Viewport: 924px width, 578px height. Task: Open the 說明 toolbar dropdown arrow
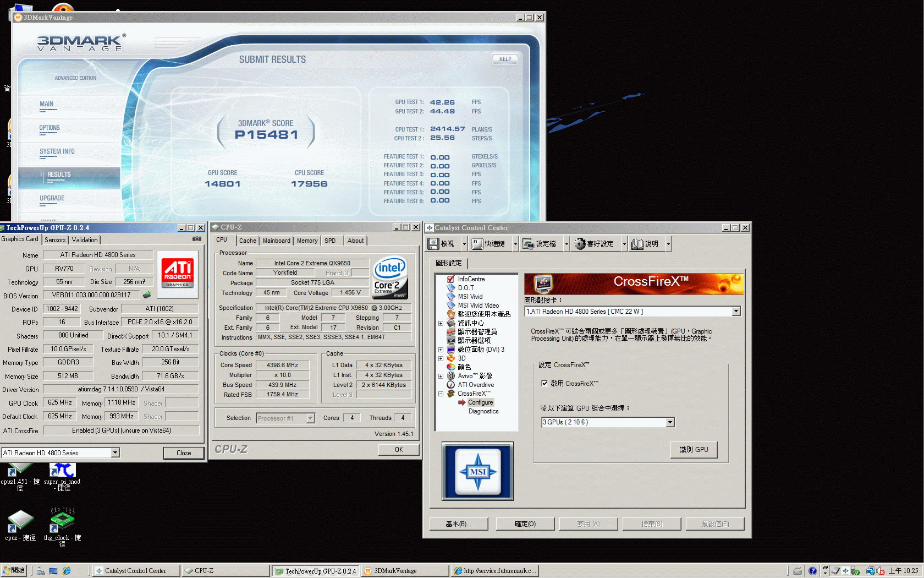pos(668,244)
